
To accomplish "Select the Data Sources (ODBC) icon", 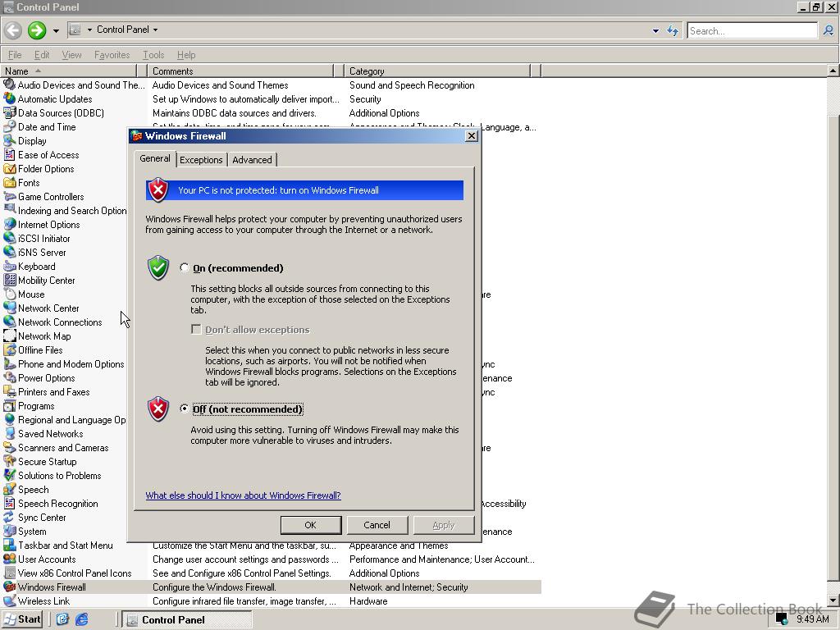I will pyautogui.click(x=9, y=112).
